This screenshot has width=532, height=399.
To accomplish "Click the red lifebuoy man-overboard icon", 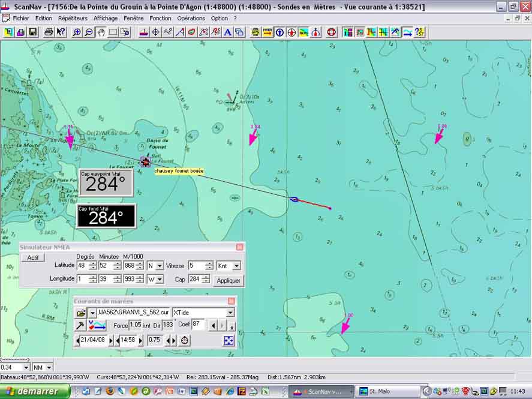I will [x=332, y=32].
